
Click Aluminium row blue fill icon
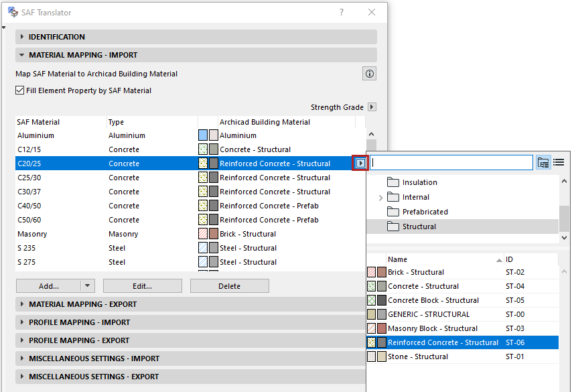203,135
